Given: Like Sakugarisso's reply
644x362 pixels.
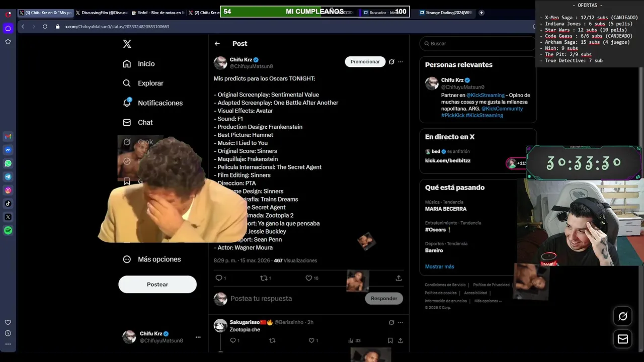Looking at the screenshot, I should (311, 340).
